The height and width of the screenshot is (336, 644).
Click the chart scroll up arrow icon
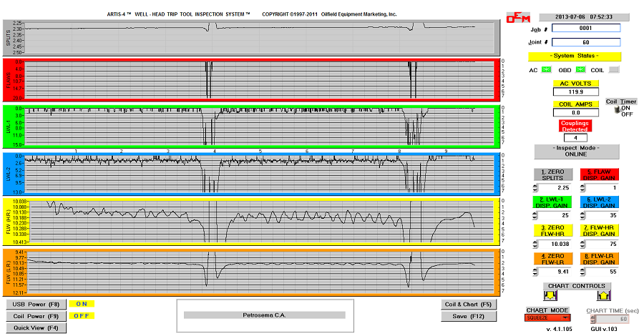click(603, 295)
